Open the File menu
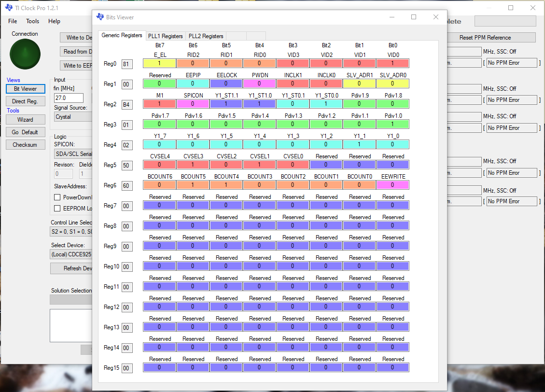This screenshot has width=545, height=392. coord(13,21)
